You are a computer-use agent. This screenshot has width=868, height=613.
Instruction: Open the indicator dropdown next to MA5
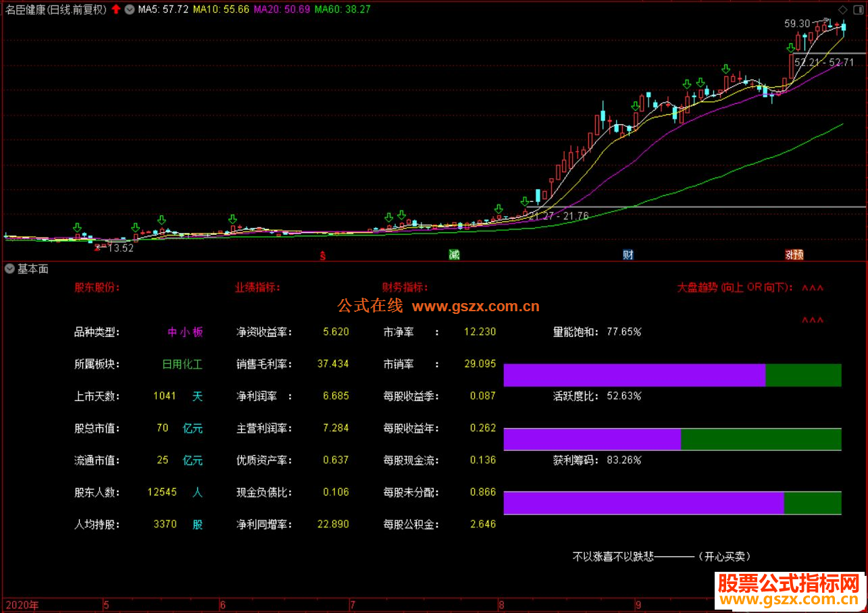tap(130, 9)
